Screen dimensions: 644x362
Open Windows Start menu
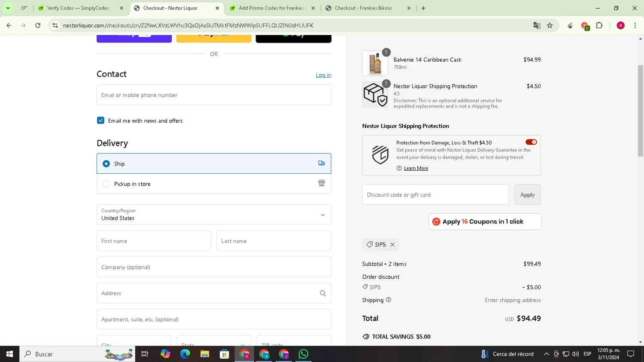pyautogui.click(x=9, y=354)
